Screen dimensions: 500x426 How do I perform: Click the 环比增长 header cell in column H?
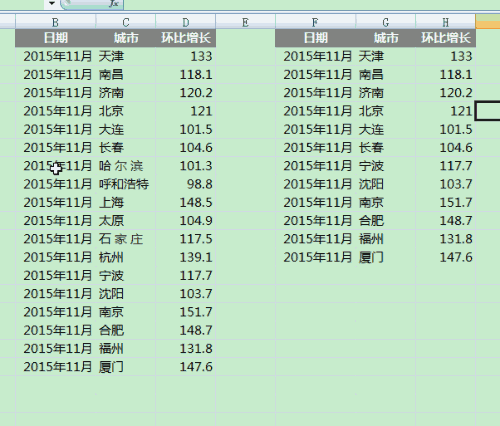pos(446,38)
